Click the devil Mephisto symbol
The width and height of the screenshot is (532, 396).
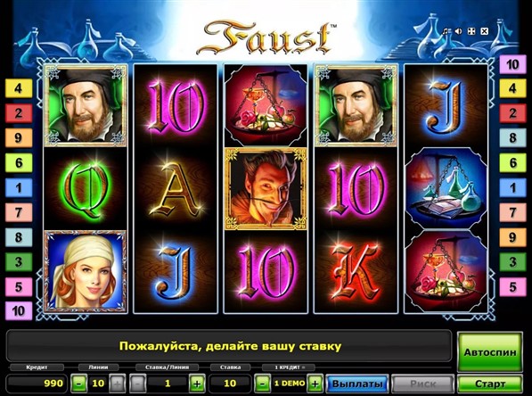[x=266, y=189]
